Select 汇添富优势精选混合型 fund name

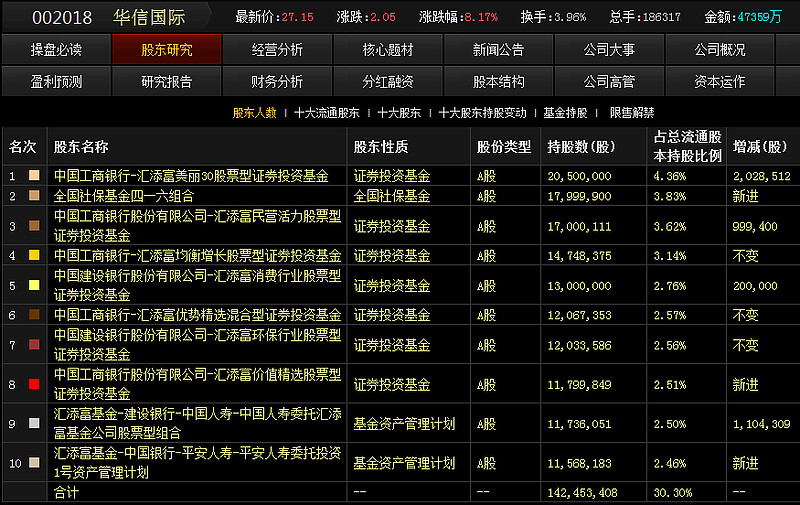point(197,315)
